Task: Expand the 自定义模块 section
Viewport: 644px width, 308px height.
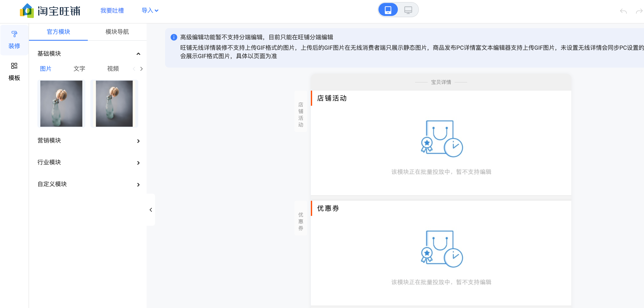Action: tap(89, 184)
